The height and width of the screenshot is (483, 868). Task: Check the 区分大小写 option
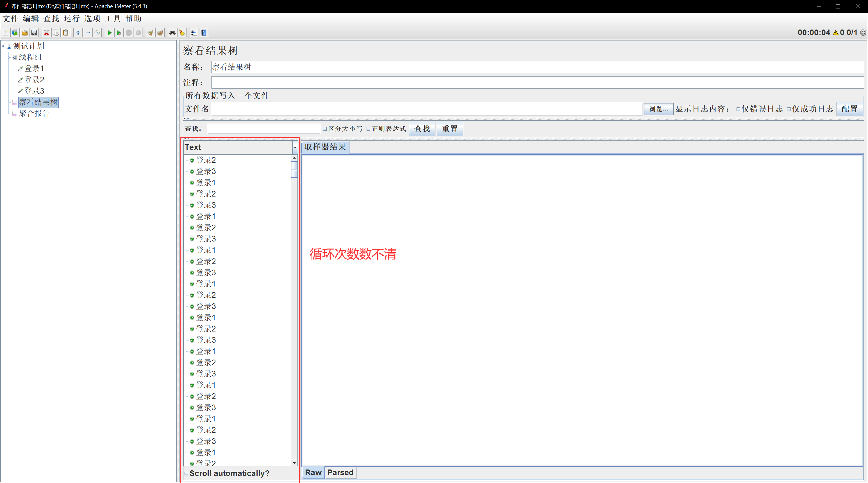tap(325, 129)
